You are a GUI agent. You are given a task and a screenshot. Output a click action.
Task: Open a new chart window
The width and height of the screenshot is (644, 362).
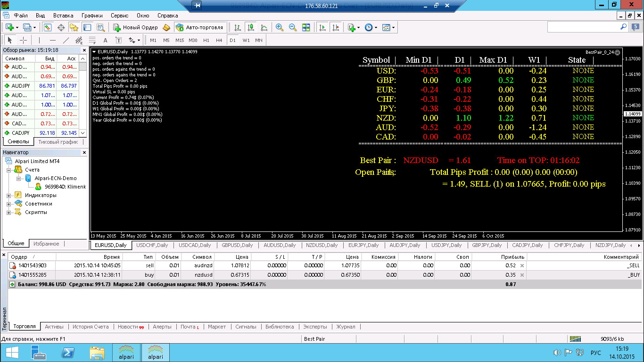click(x=10, y=28)
